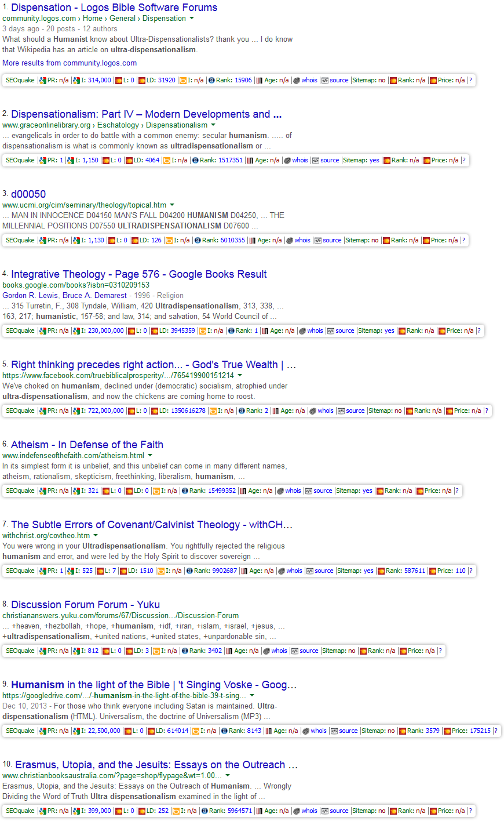Viewport: 504px width, 828px height.
Task: Click the SEMrush icon beside LD: 4064
Action: pyautogui.click(x=129, y=161)
